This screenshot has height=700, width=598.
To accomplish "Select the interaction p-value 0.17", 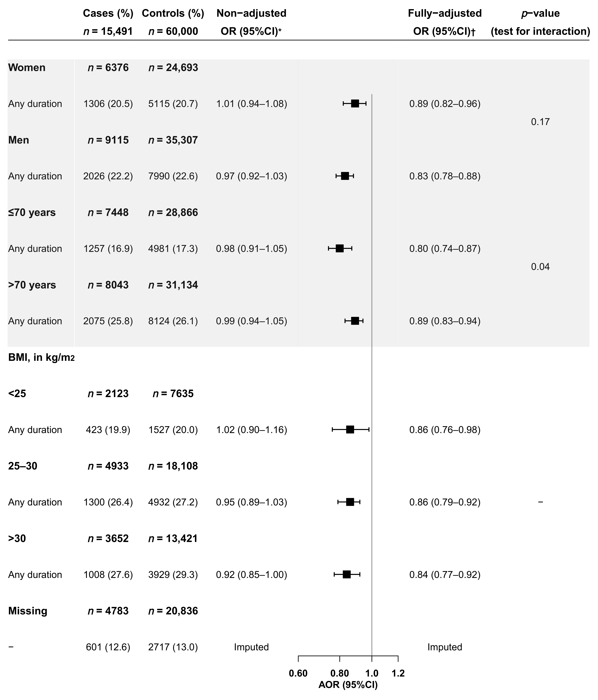I will 540,122.
